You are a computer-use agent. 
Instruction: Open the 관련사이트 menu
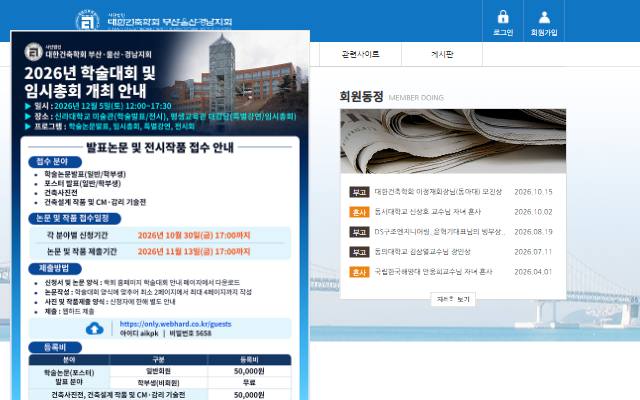click(x=360, y=54)
